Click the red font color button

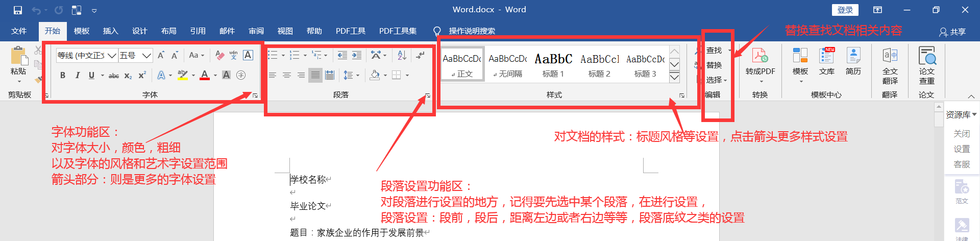(x=205, y=75)
